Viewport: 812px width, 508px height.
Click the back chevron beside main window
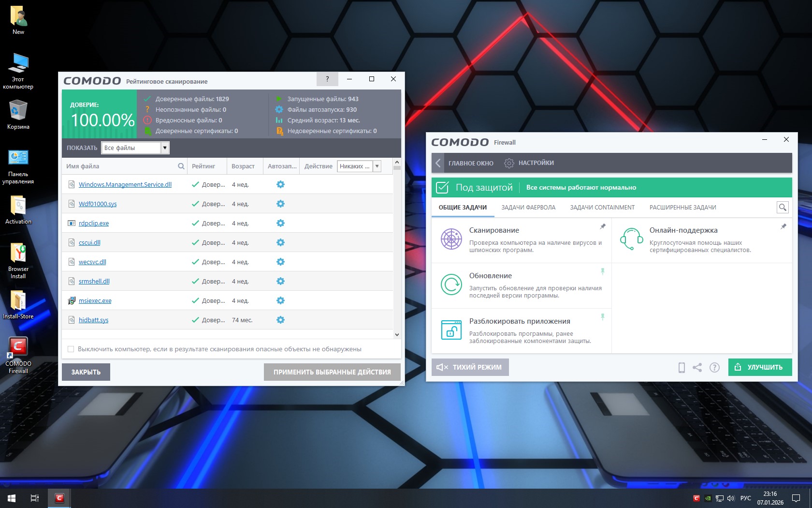click(x=438, y=163)
